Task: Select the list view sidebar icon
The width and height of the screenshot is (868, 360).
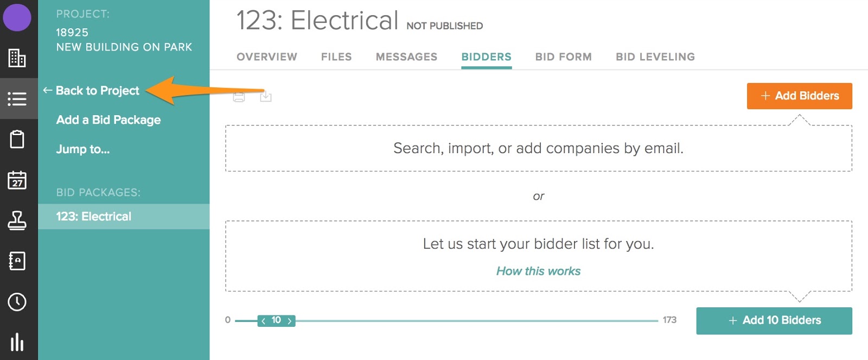Action: (x=17, y=99)
